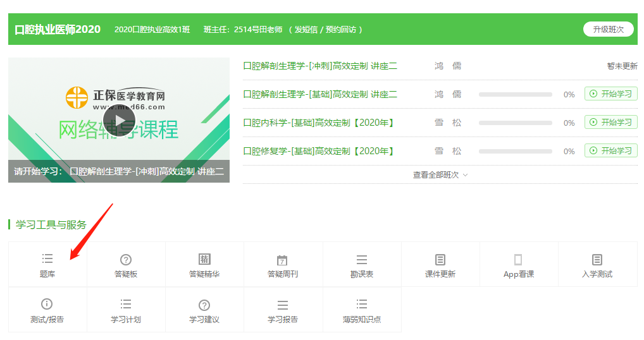Open the 测试/报告 info icon
The height and width of the screenshot is (340, 644).
(x=47, y=305)
